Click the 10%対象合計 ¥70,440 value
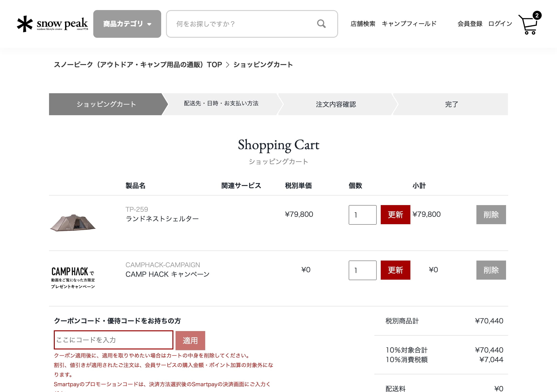 point(489,350)
